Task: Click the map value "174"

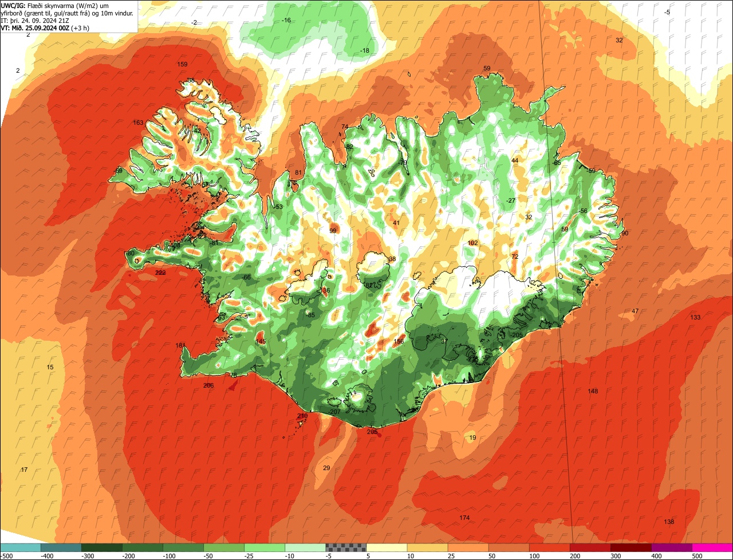Action: pyautogui.click(x=464, y=518)
